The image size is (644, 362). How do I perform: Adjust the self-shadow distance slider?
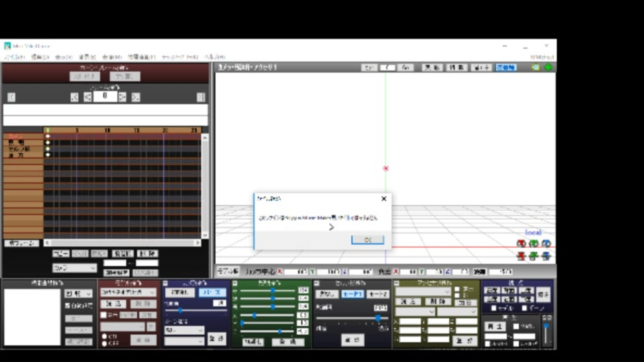[x=352, y=318]
